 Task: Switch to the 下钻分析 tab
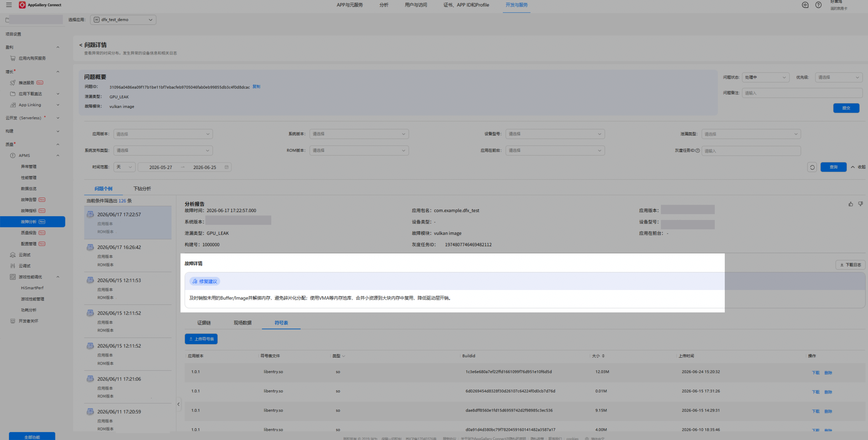coord(142,188)
